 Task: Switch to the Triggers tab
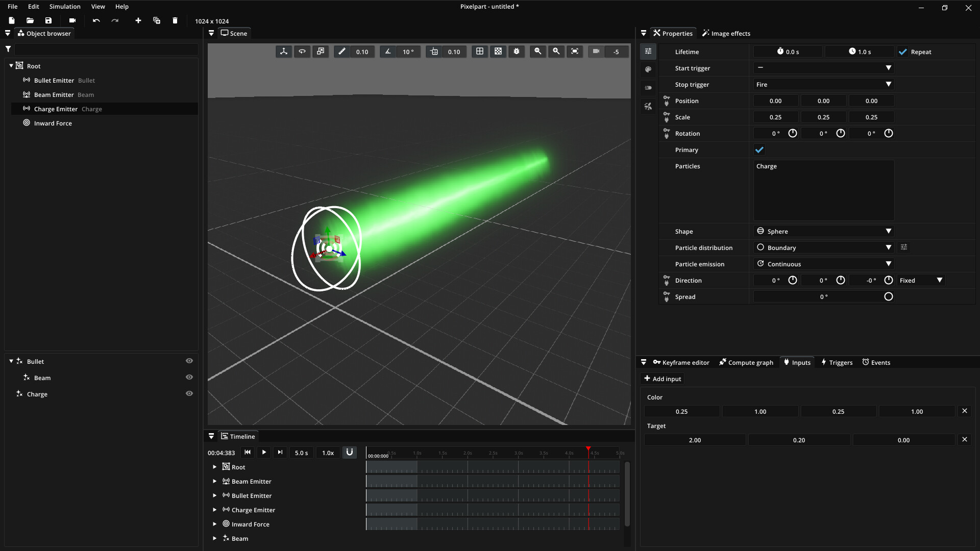point(837,363)
